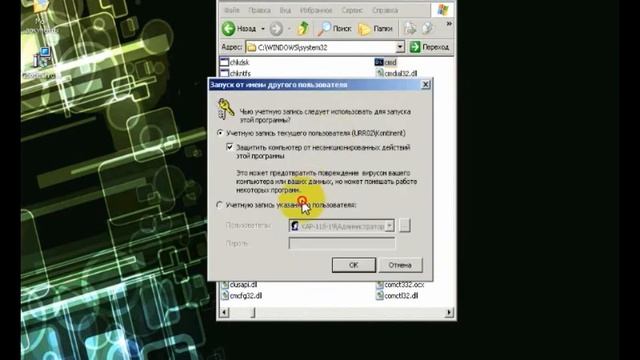Click the folder icon in the address bar
The height and width of the screenshot is (360, 640).
click(252, 47)
